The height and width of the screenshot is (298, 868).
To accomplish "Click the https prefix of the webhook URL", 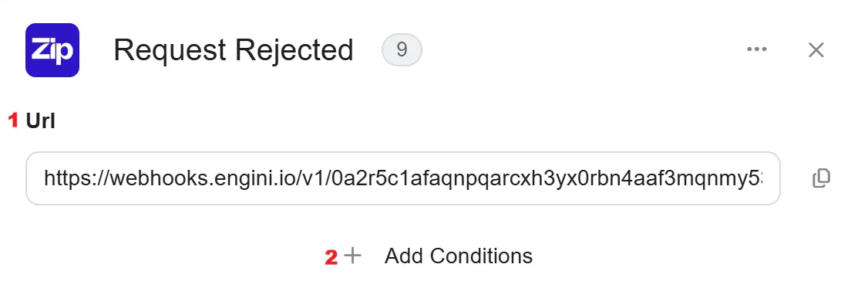I will [x=66, y=178].
